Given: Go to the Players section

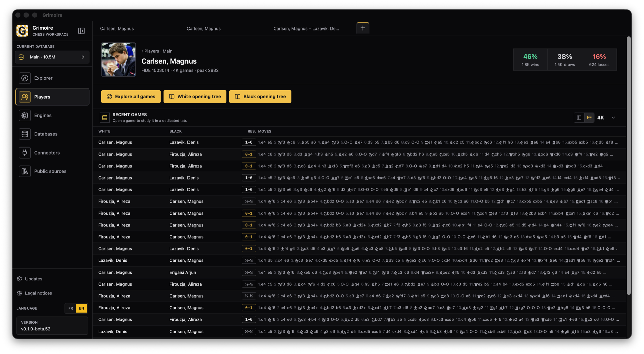Looking at the screenshot, I should click(52, 97).
